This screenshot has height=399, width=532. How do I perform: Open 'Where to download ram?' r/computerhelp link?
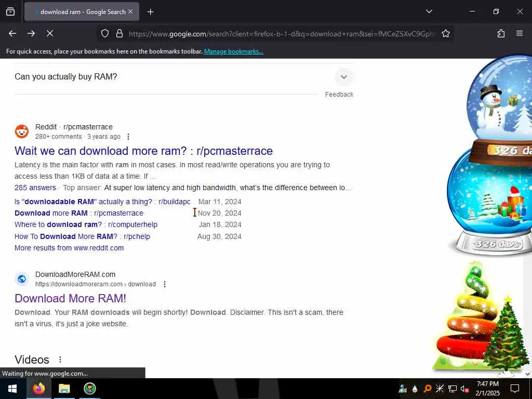click(86, 224)
